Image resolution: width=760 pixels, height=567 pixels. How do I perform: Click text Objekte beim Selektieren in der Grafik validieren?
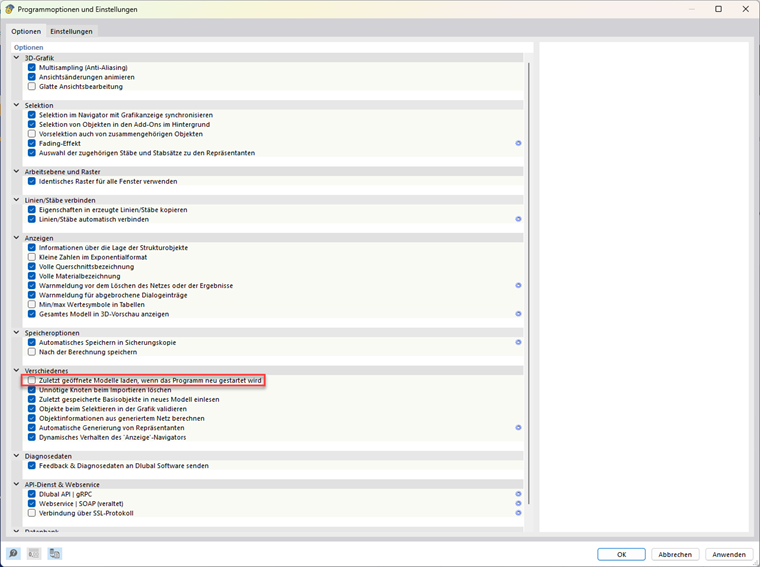113,409
